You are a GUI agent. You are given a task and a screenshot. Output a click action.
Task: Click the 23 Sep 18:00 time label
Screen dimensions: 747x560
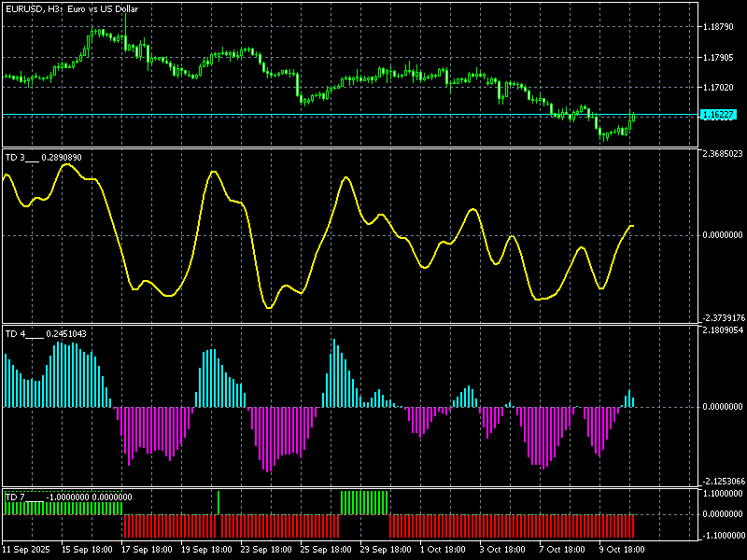pyautogui.click(x=266, y=550)
